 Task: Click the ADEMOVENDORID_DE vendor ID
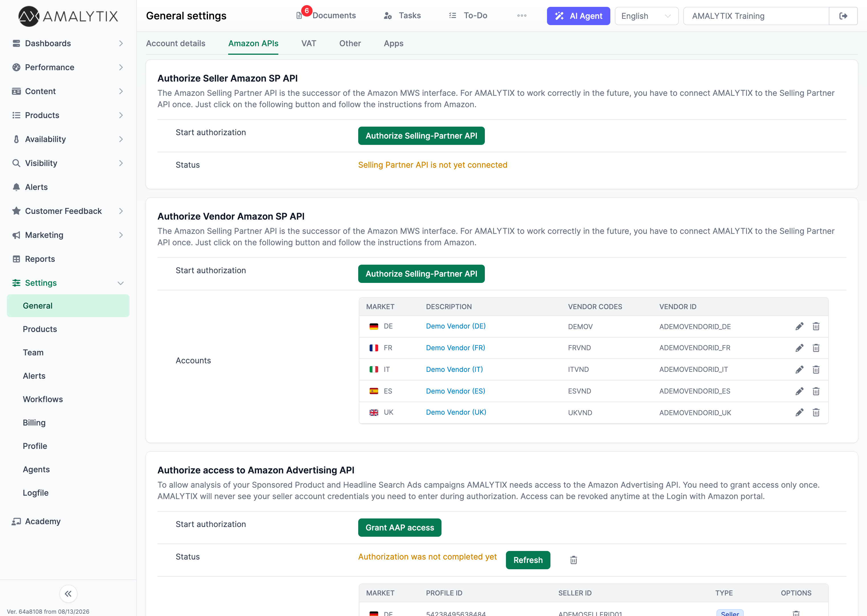[x=695, y=326]
